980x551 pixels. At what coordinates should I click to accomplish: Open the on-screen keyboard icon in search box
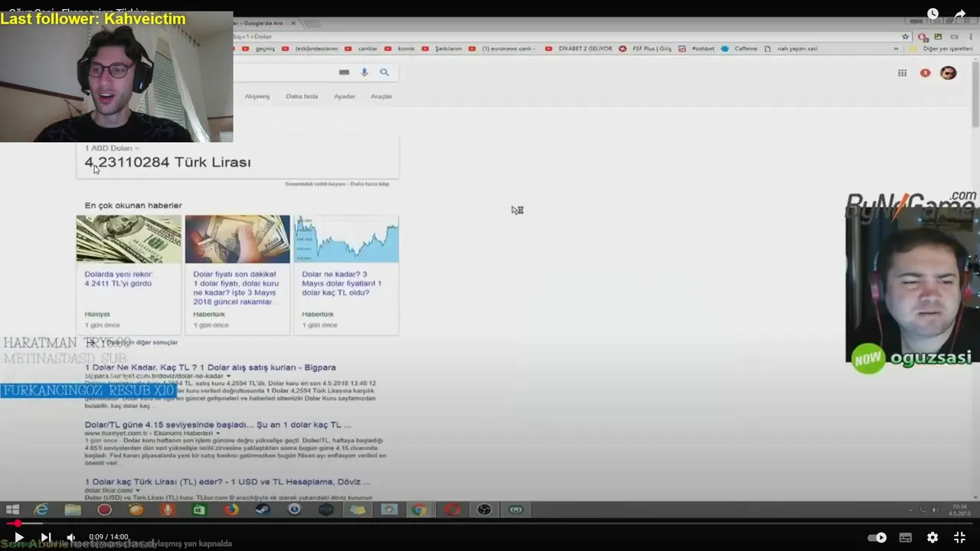344,72
